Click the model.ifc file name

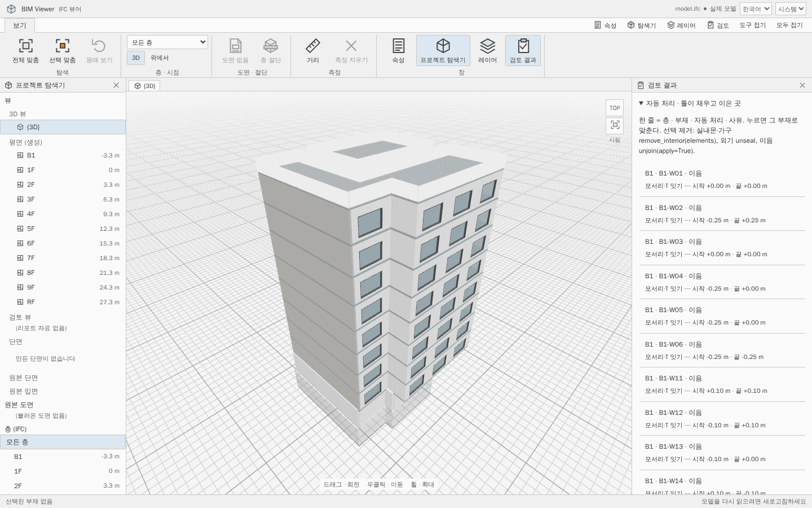click(x=687, y=9)
